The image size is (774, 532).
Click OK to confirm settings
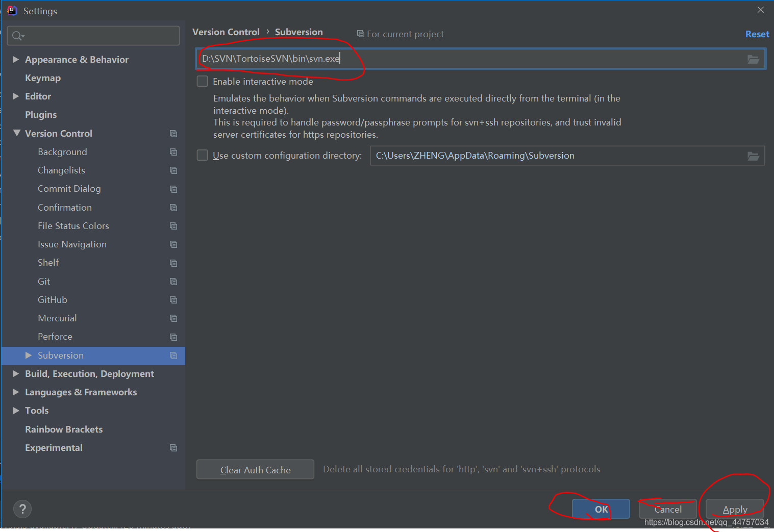point(601,509)
